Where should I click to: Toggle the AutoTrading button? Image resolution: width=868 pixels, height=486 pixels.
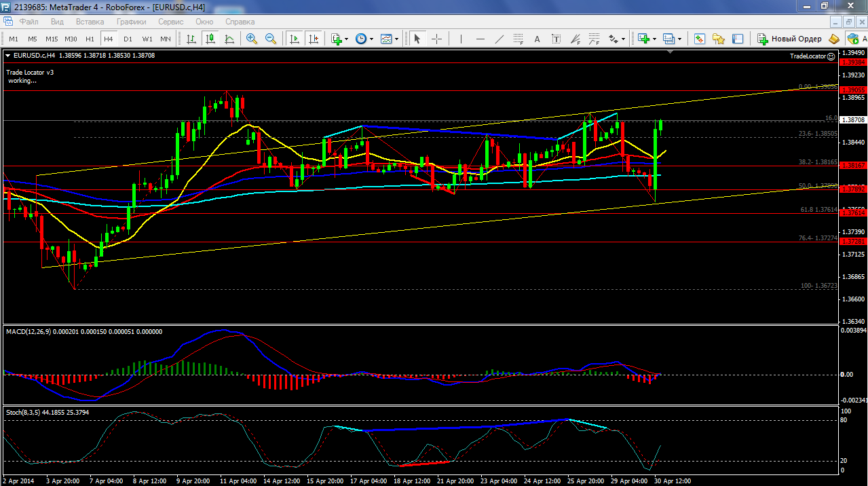(856, 39)
